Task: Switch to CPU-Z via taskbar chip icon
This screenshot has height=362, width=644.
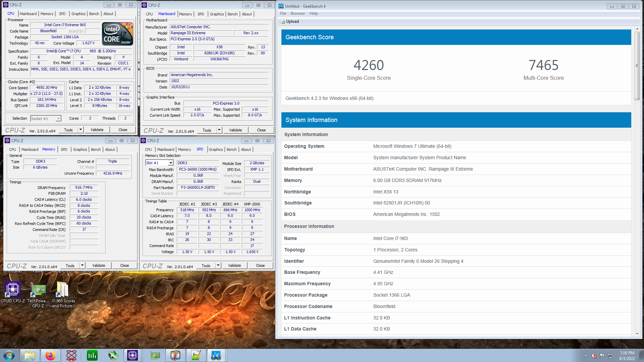Action: coord(132,355)
